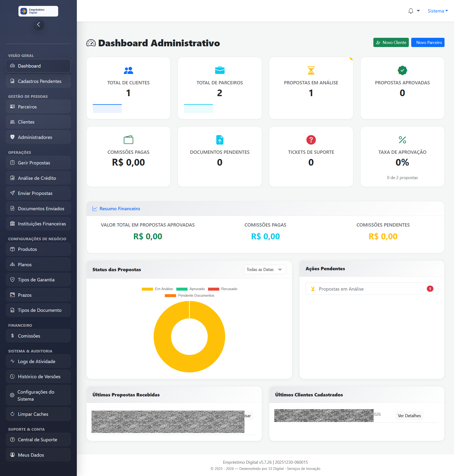
Task: Click the Central de Suporte question icon
Action: [12, 439]
